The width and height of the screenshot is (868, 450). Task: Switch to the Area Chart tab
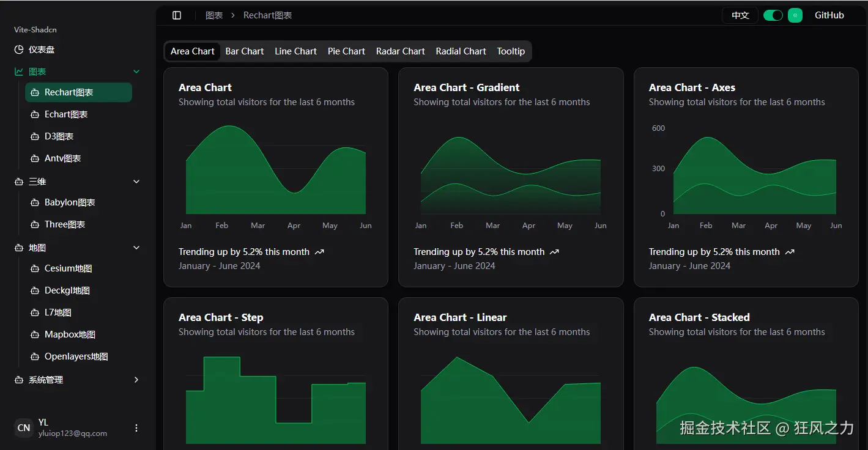tap(193, 51)
